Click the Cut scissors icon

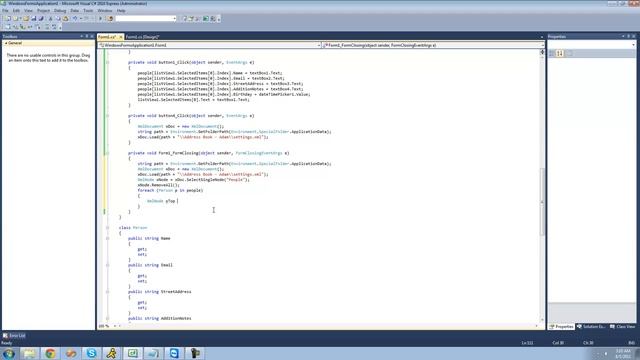[x=51, y=18]
